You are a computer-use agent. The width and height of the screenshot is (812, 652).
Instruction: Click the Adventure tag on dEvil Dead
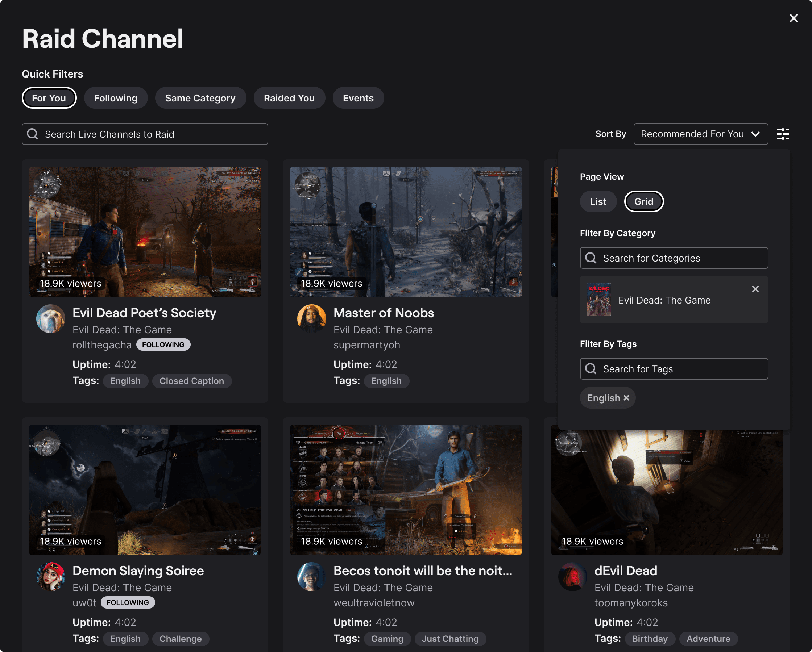pos(708,639)
